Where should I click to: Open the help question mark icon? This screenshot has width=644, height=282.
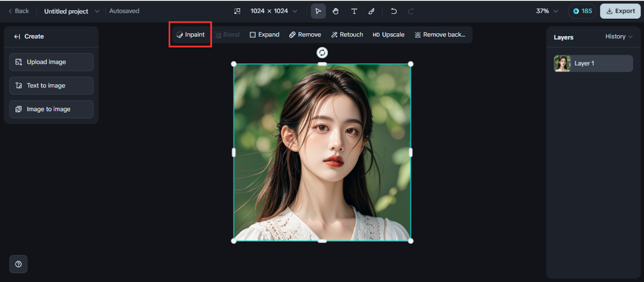click(x=19, y=264)
